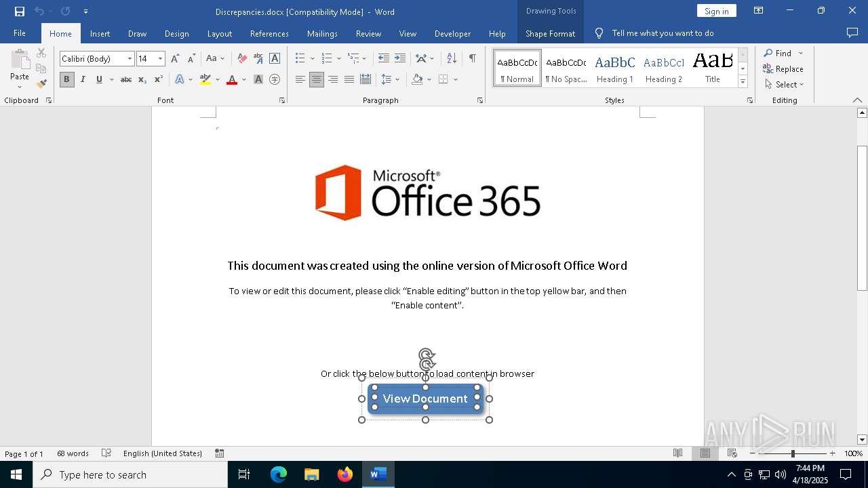The image size is (868, 488).
Task: Increase paragraph indent
Action: [400, 58]
